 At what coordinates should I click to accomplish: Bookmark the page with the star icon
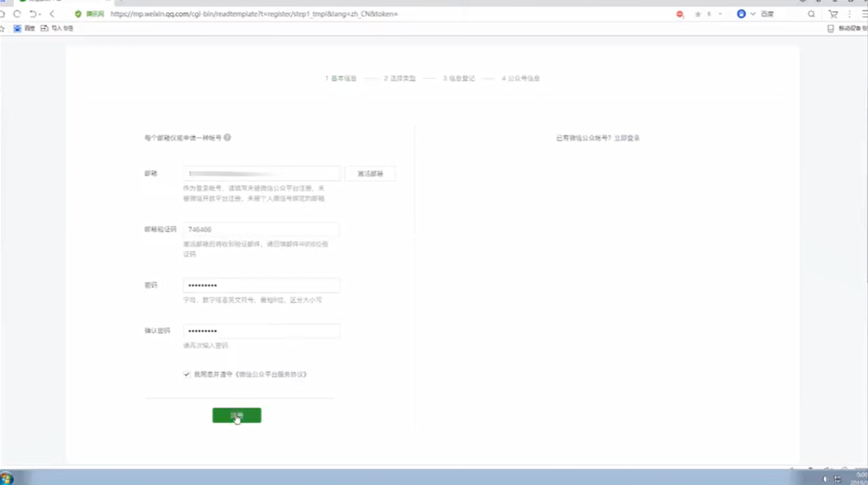(x=698, y=14)
